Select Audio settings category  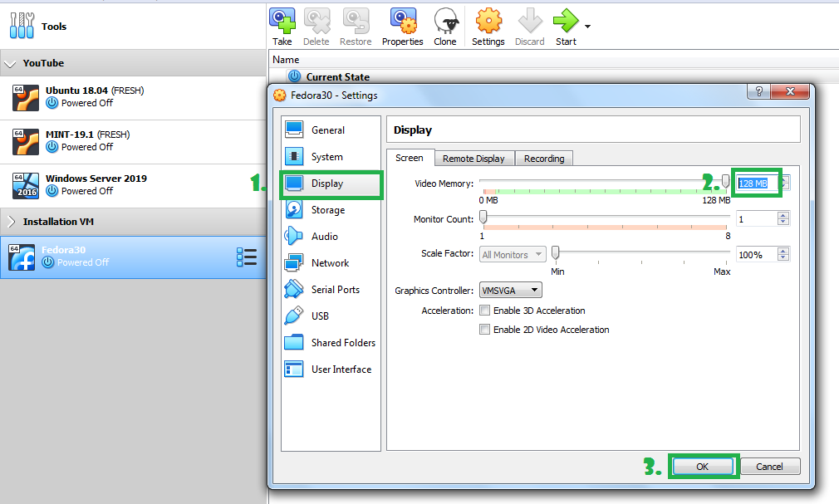click(331, 237)
